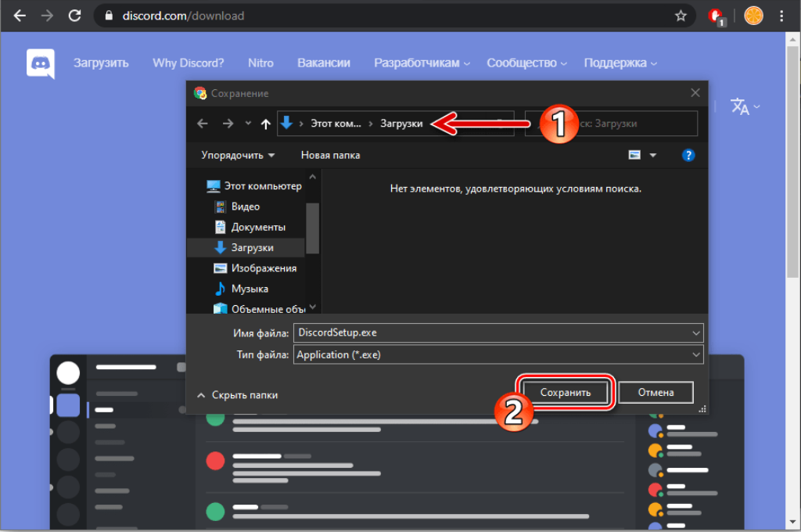Open 'Загрузить' in Discord navigation
The image size is (801, 532).
point(101,63)
